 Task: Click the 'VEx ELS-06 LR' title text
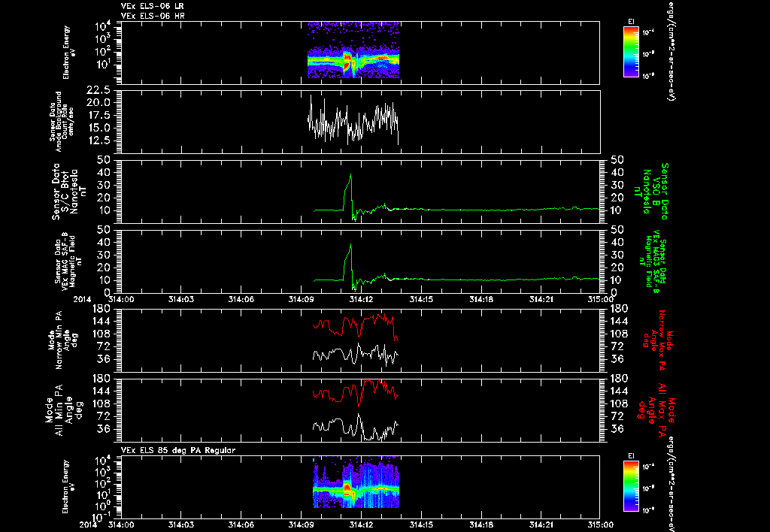point(152,6)
